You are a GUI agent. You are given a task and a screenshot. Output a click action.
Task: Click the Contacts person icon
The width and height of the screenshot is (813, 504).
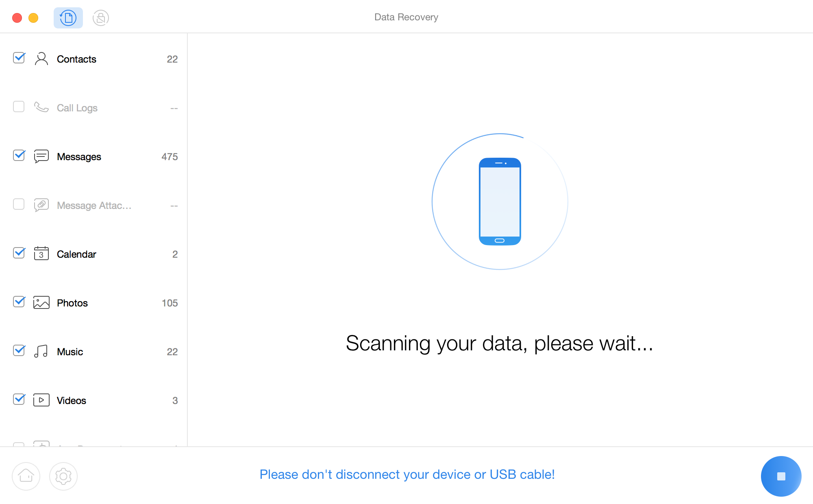(41, 59)
